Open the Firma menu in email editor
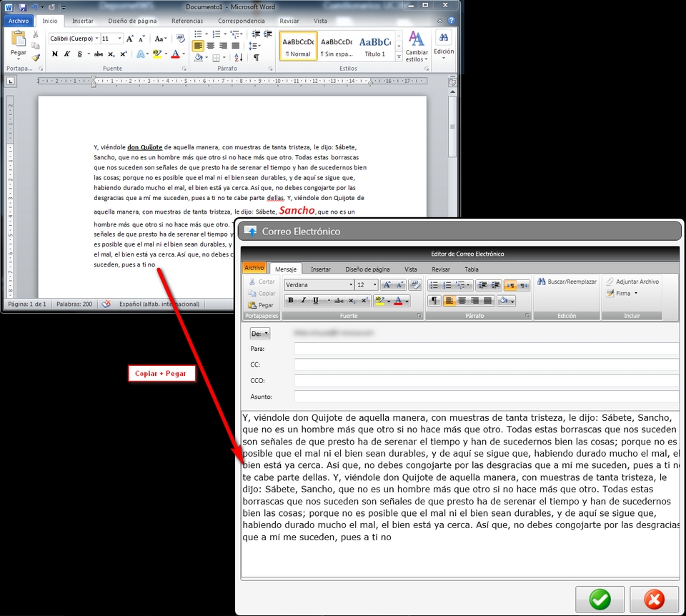The image size is (686, 616). pyautogui.click(x=622, y=293)
